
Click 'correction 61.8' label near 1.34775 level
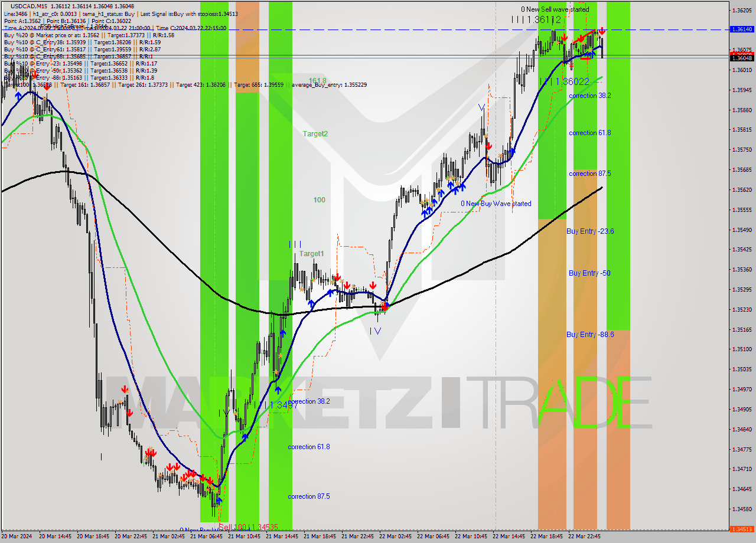pos(309,447)
